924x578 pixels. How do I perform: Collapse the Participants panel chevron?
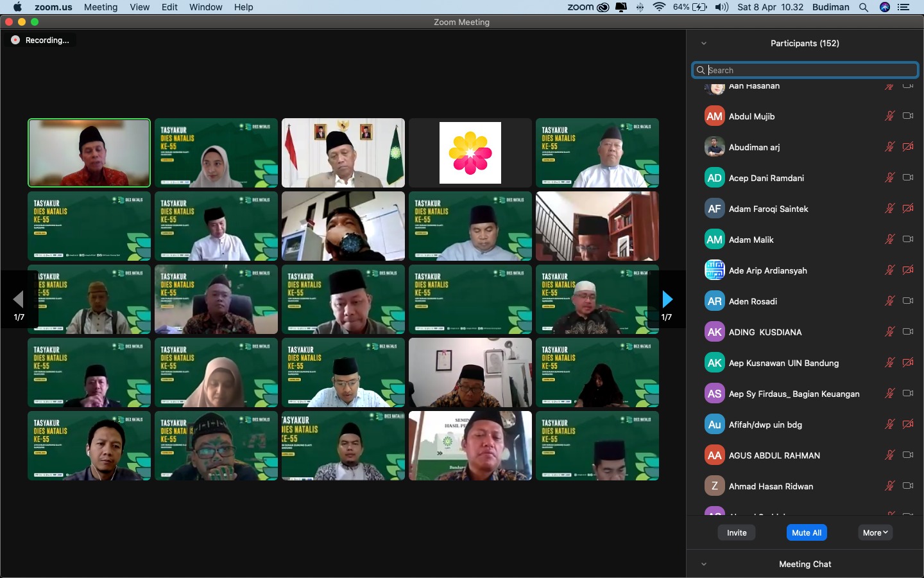tap(704, 44)
